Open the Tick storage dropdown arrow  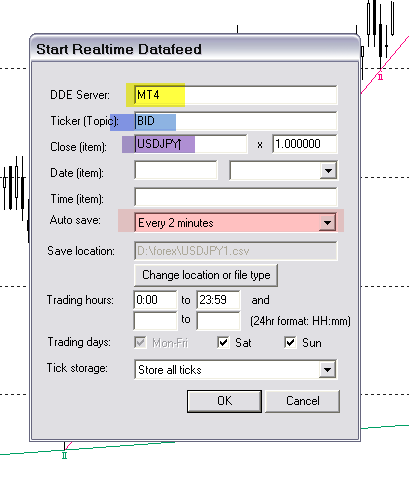327,369
